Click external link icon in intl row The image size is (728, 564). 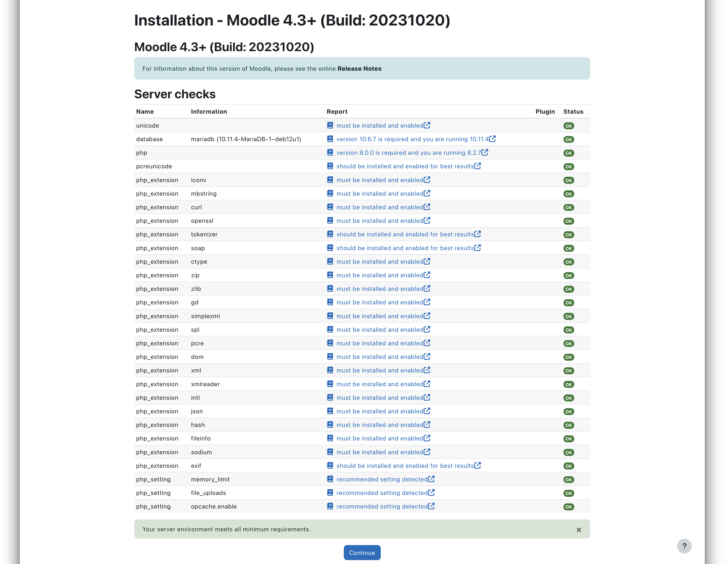point(427,397)
